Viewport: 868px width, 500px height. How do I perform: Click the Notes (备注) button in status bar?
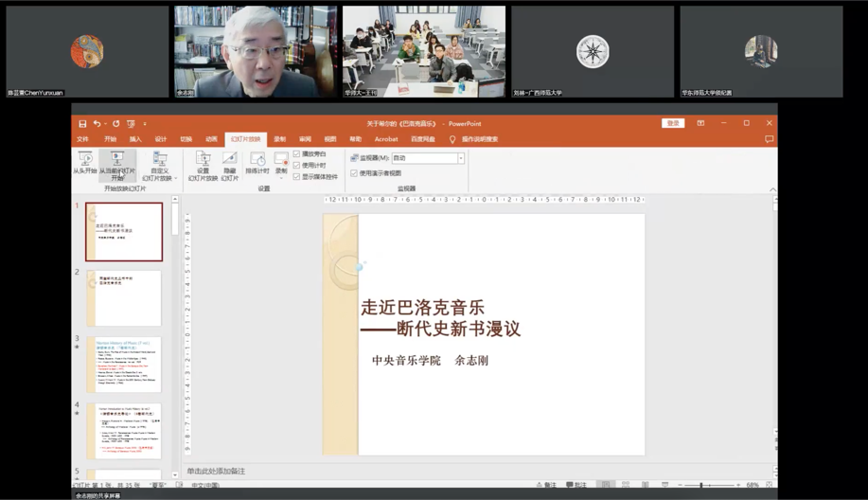[x=546, y=485]
